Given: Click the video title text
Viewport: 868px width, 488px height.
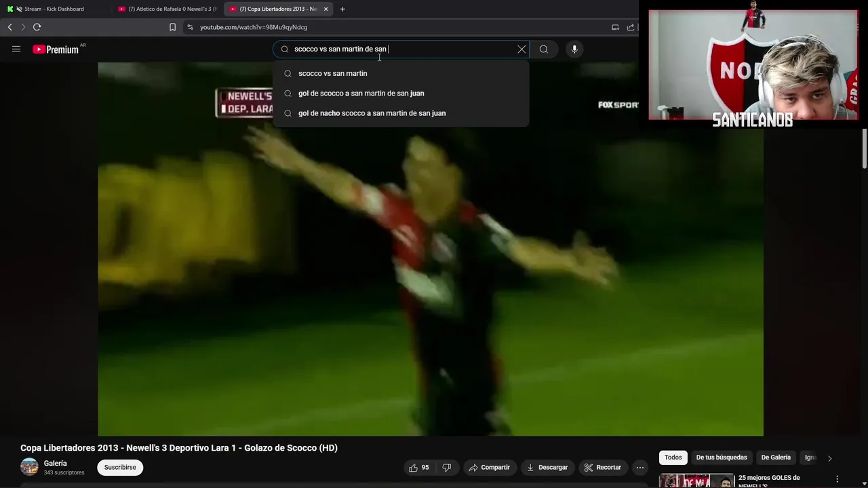Looking at the screenshot, I should coord(179,448).
